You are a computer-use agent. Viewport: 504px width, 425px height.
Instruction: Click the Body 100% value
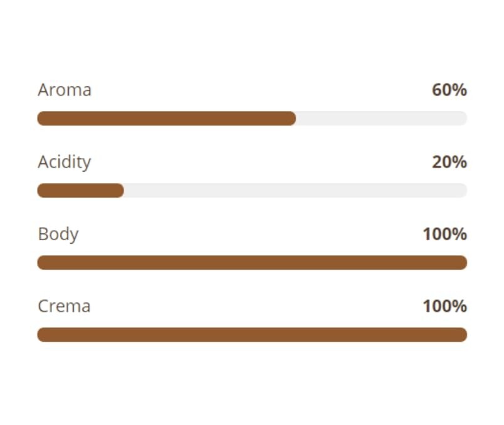pyautogui.click(x=444, y=234)
